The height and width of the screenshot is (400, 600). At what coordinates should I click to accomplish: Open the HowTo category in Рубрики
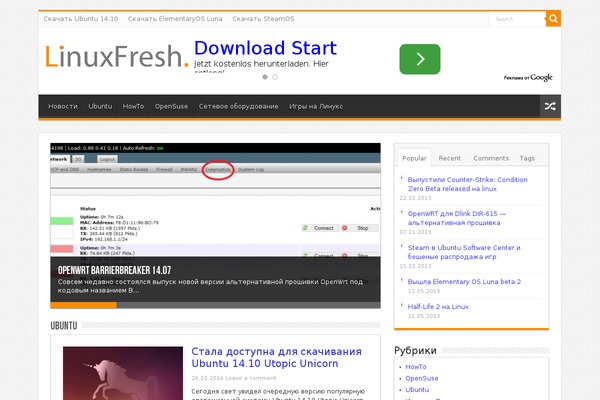pyautogui.click(x=416, y=367)
